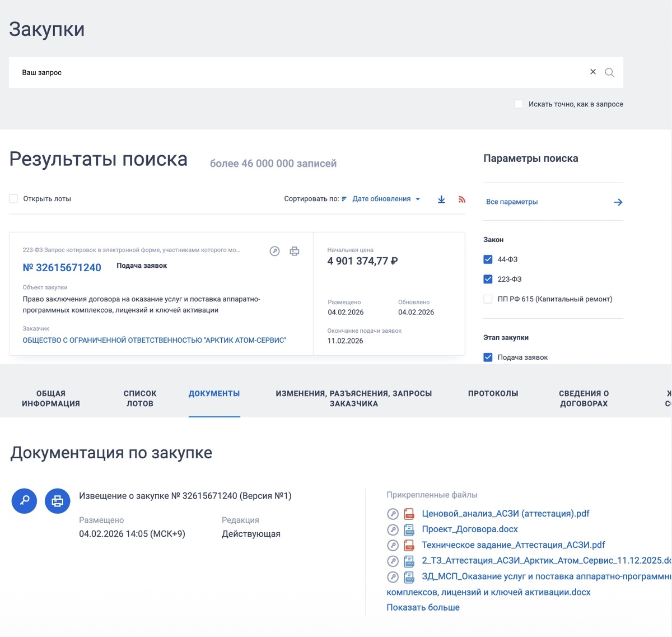Download search results via download icon
Image resolution: width=672 pixels, height=637 pixels.
pyautogui.click(x=441, y=199)
